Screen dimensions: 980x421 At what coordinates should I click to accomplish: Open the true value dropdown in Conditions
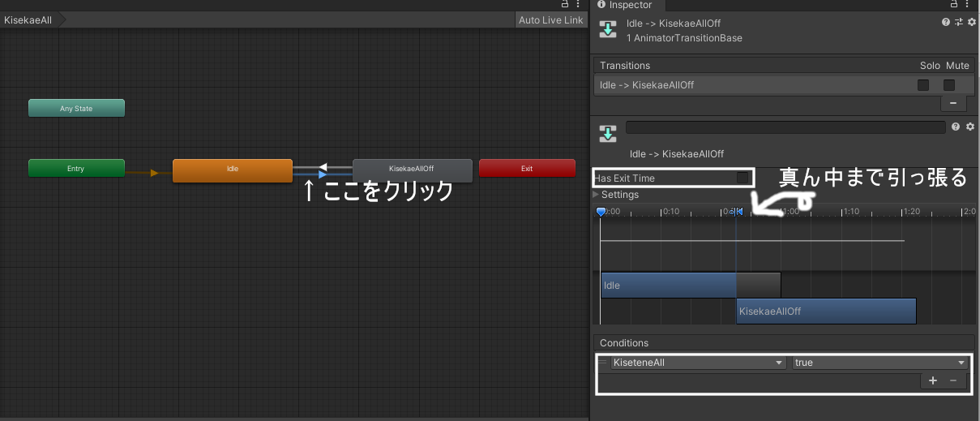(x=880, y=363)
